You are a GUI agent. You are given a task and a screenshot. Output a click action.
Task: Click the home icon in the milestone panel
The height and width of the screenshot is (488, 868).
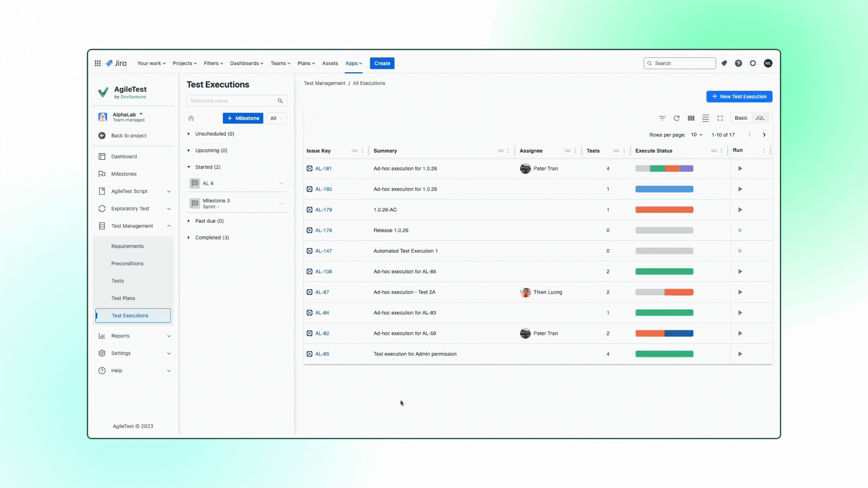coord(191,118)
